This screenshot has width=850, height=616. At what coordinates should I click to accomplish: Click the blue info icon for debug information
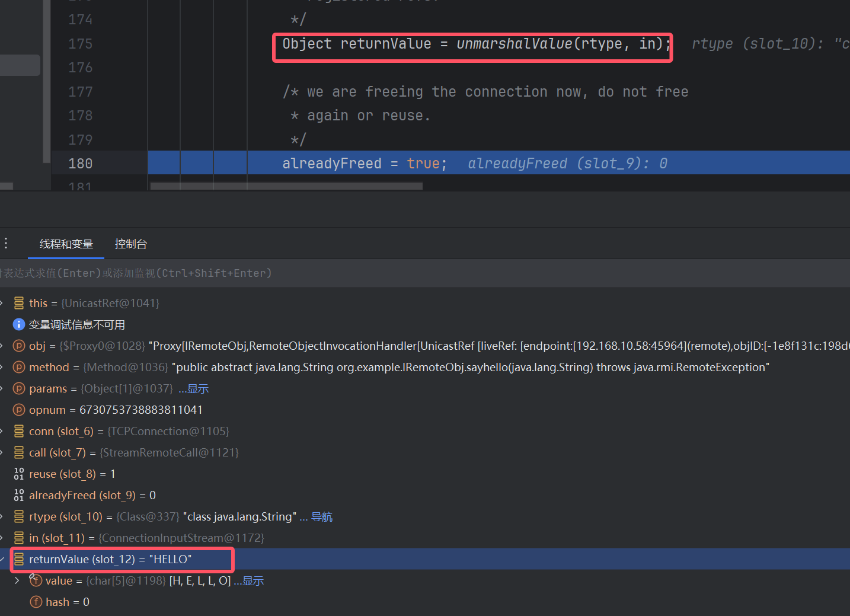pyautogui.click(x=19, y=324)
